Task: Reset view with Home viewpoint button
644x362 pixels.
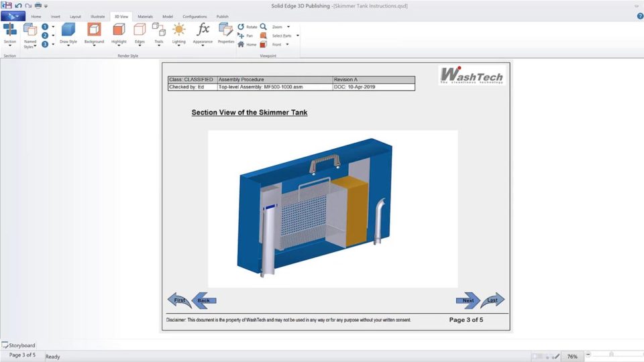Action: click(246, 44)
